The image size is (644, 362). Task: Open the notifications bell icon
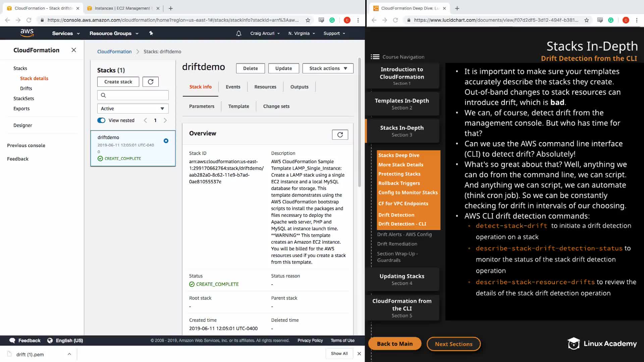coord(238,33)
